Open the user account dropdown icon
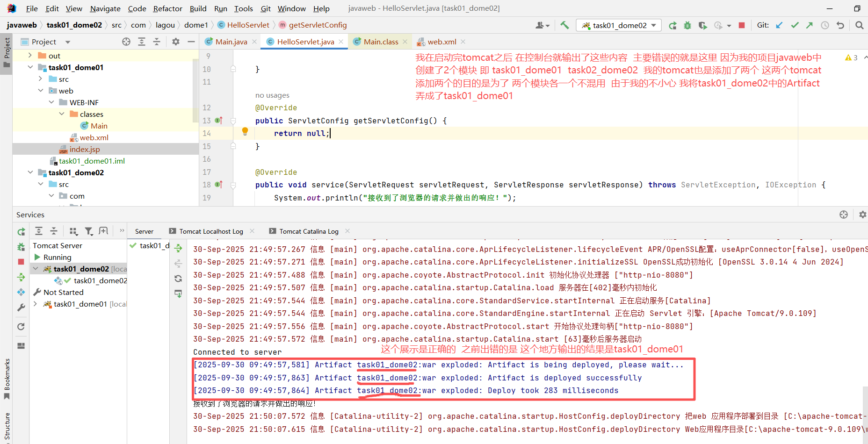Screen dimensions: 868x444 tap(542, 25)
